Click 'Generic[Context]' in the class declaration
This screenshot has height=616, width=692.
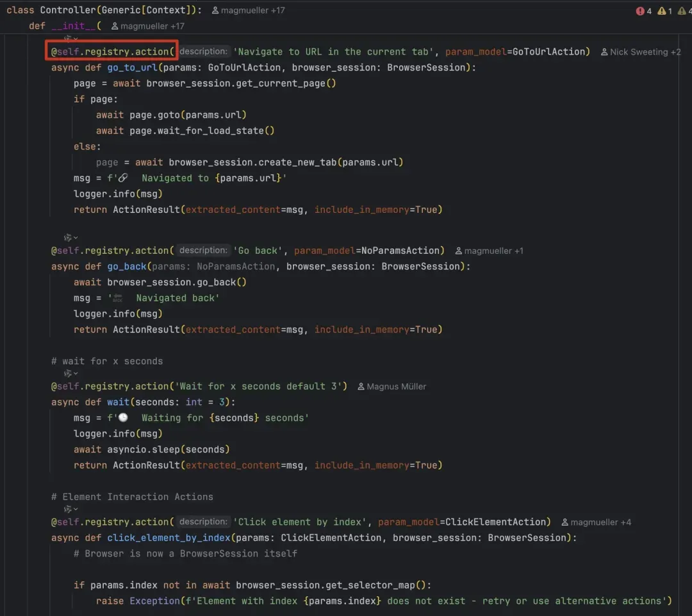click(x=147, y=10)
